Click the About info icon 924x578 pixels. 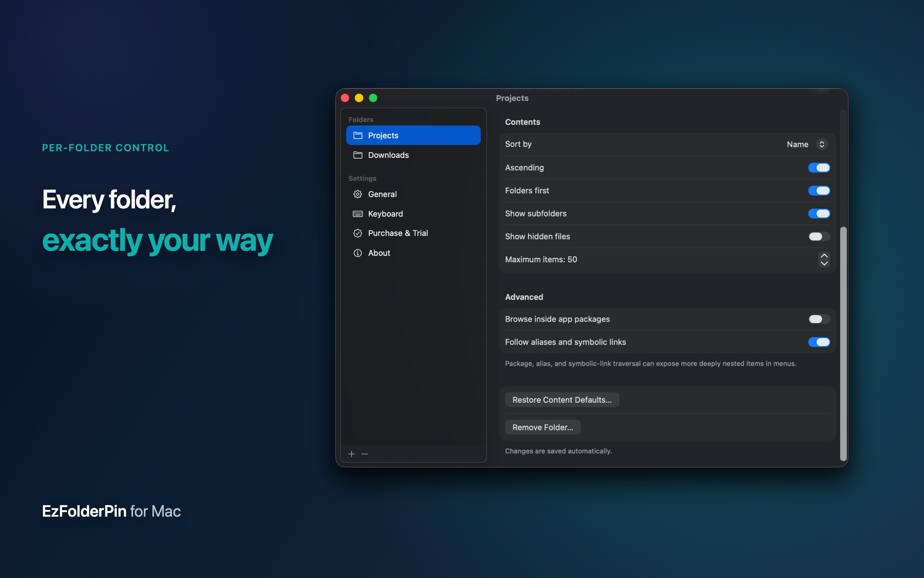358,253
